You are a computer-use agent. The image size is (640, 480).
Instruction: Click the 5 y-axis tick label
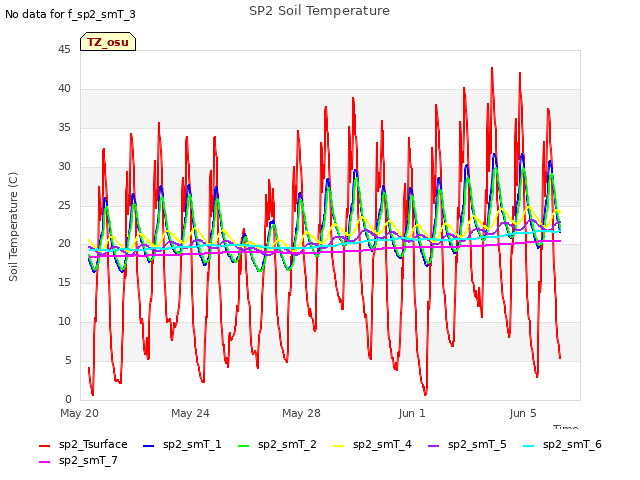(x=68, y=360)
